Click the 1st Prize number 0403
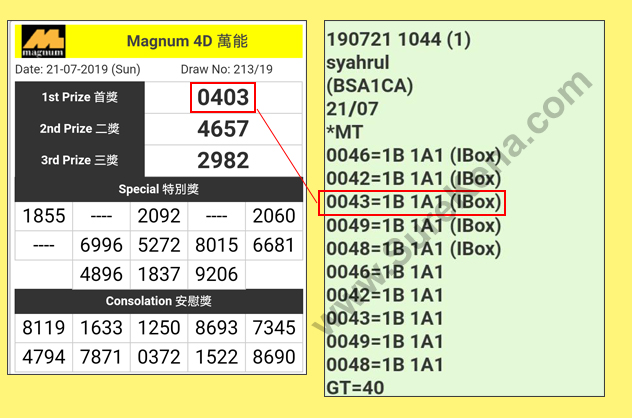Screen dimensions: 632x418 (x=222, y=98)
